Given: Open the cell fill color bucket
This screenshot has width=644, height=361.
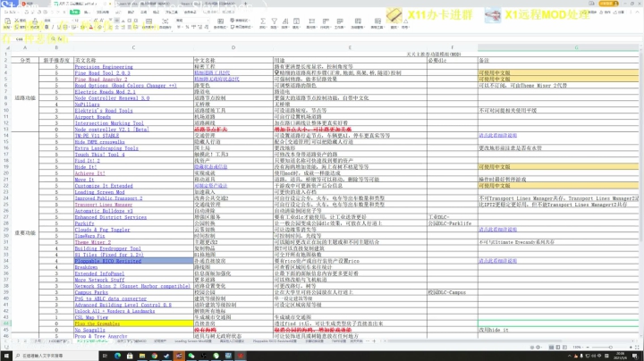Looking at the screenshot, I should click(82, 27).
